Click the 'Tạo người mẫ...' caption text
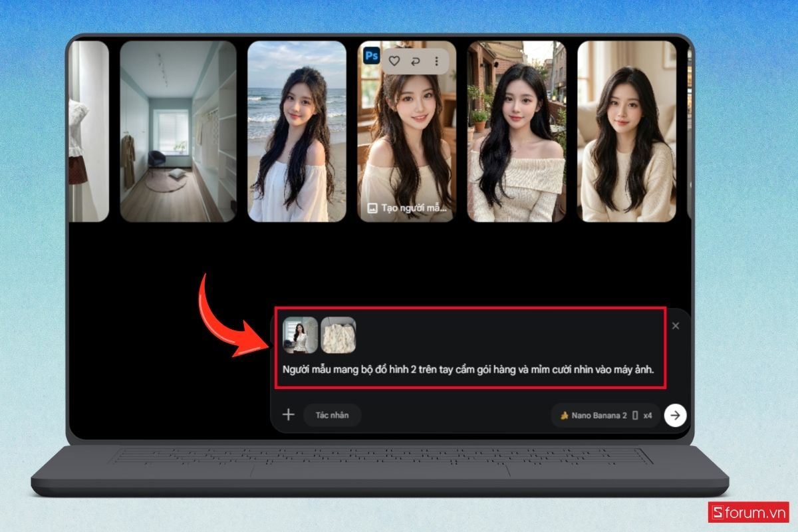798x532 pixels. pos(415,208)
